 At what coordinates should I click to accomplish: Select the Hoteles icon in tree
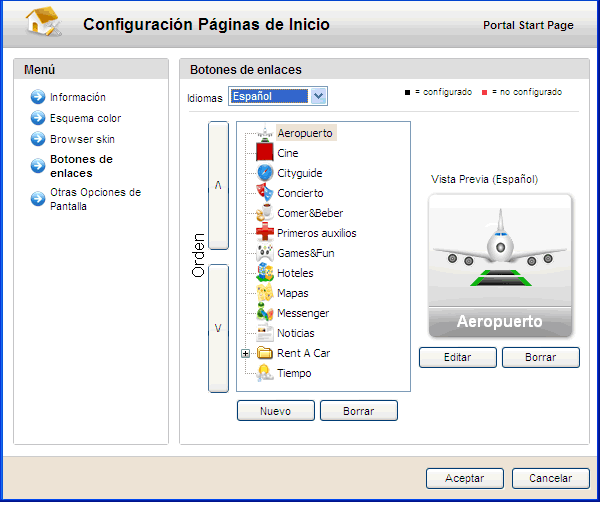(x=265, y=273)
